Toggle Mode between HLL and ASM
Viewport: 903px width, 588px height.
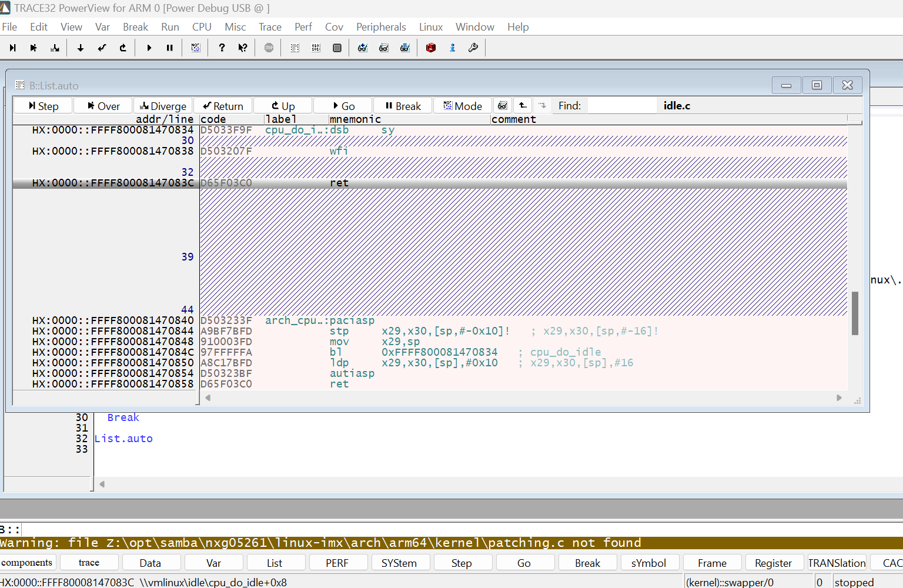[x=463, y=105]
